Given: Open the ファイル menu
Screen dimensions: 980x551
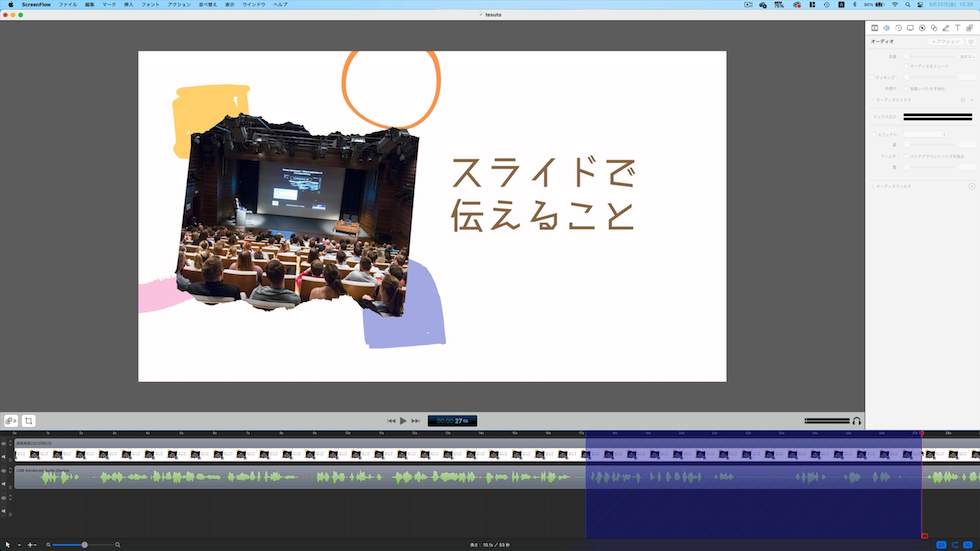Looking at the screenshot, I should pos(68,4).
